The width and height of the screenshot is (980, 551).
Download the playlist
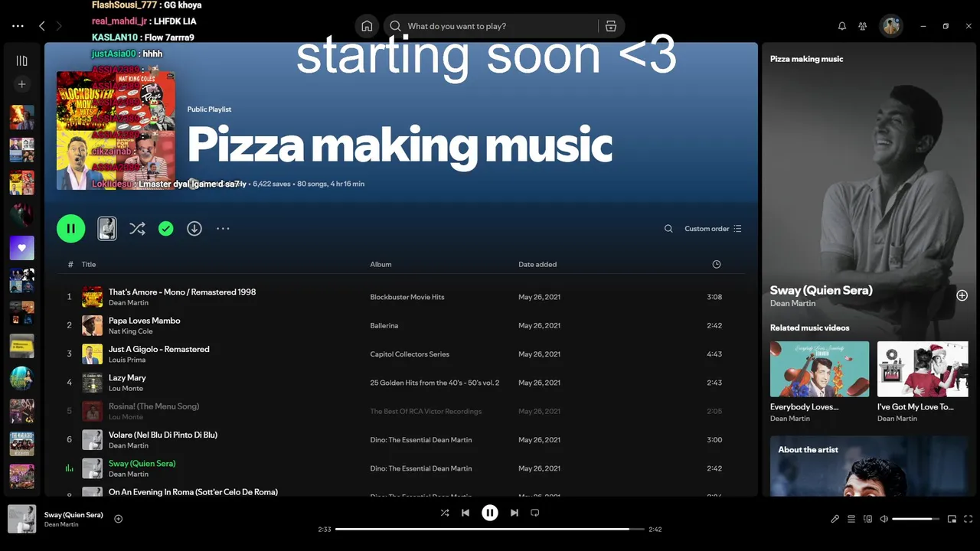[194, 228]
